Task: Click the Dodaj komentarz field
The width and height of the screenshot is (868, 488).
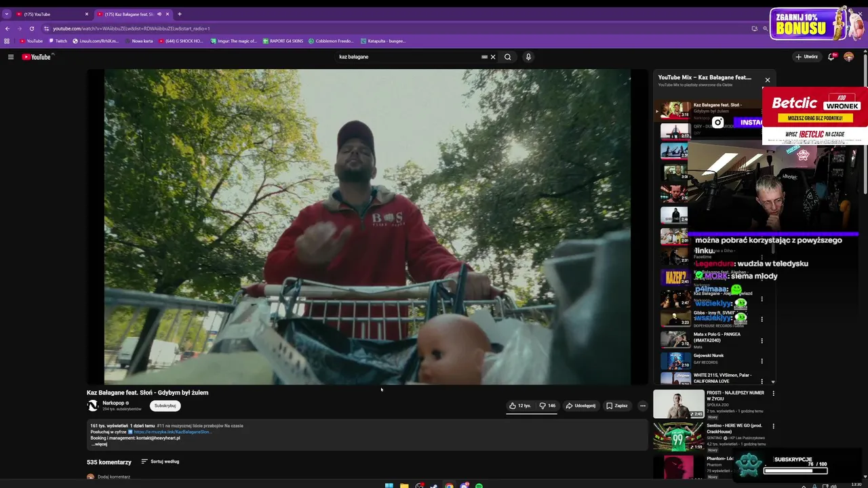Action: coord(114,476)
